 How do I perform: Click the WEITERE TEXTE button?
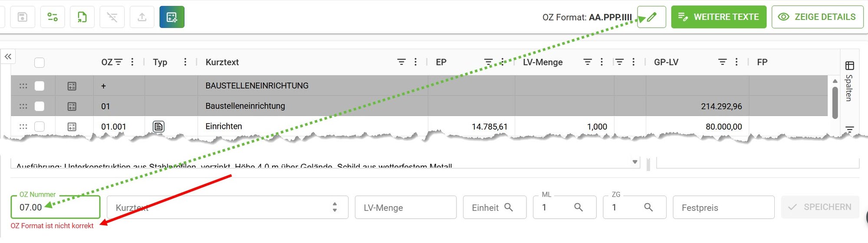(719, 17)
